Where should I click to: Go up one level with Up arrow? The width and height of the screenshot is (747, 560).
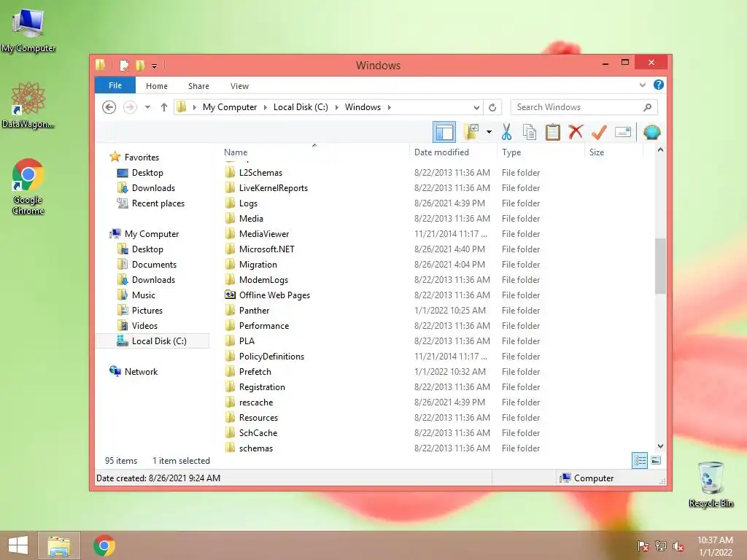[x=164, y=107]
